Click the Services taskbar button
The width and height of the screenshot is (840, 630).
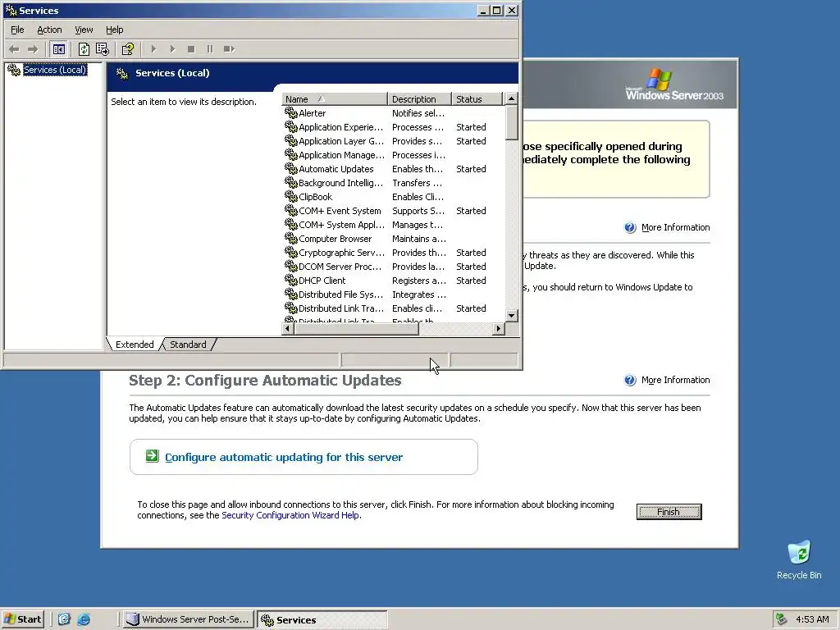point(322,619)
